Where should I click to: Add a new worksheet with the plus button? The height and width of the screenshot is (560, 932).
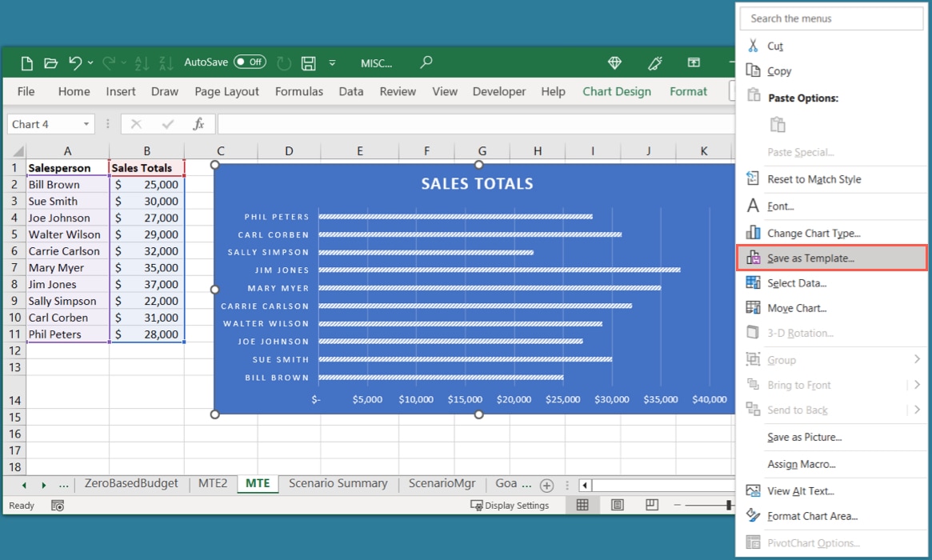546,484
